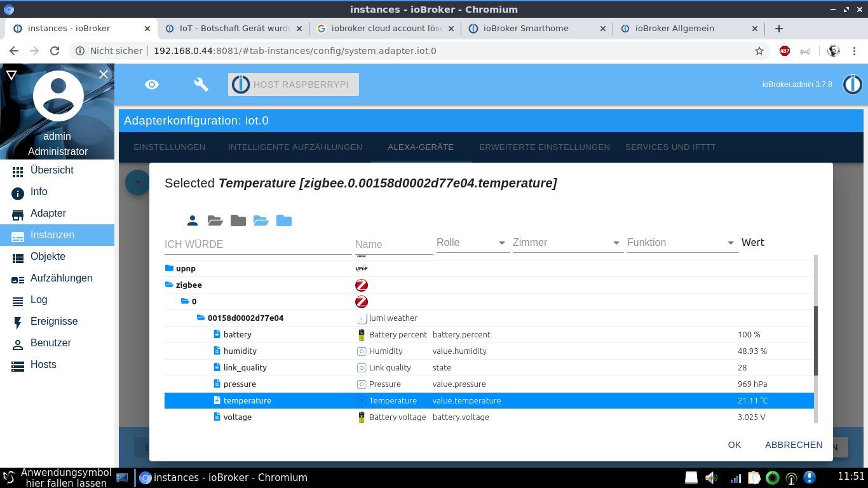The image size is (868, 488).
Task: Open Objekte in the sidebar
Action: click(57, 257)
